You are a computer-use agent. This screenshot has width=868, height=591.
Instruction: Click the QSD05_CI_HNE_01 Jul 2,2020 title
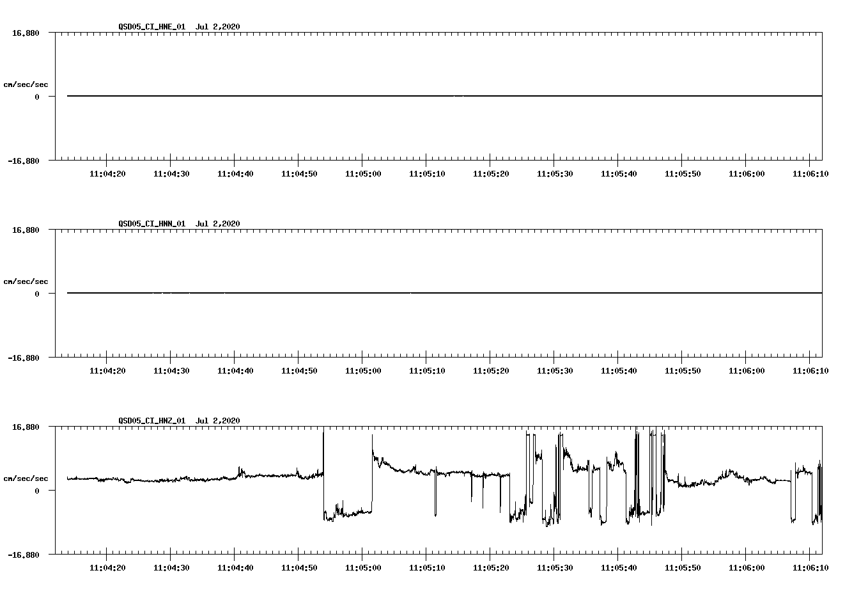coord(179,27)
